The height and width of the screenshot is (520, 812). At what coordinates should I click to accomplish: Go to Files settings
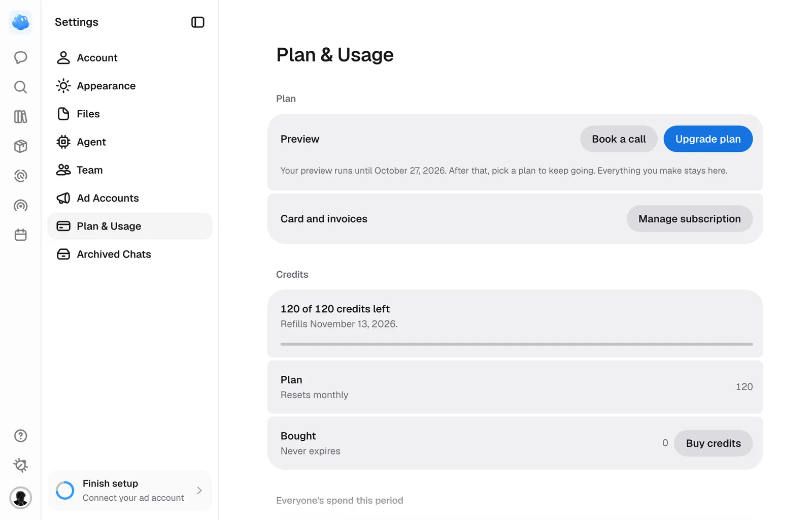(x=130, y=114)
